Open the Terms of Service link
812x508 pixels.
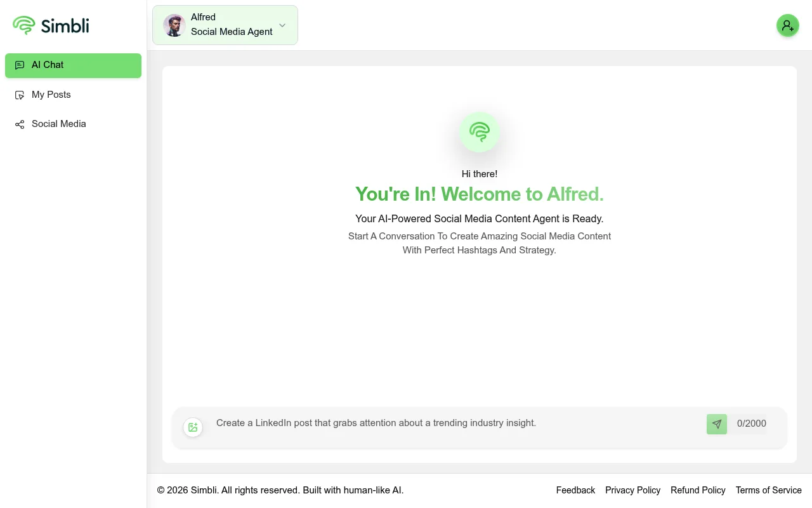point(768,490)
